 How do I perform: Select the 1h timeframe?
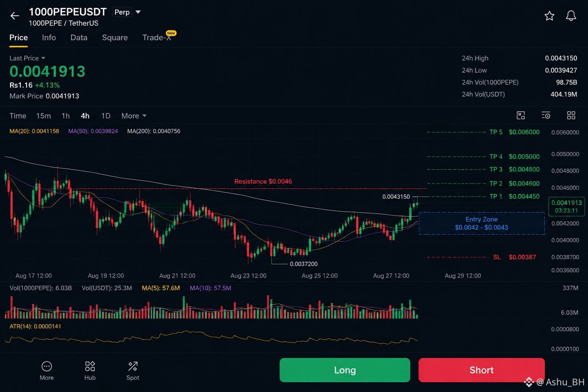coord(65,116)
